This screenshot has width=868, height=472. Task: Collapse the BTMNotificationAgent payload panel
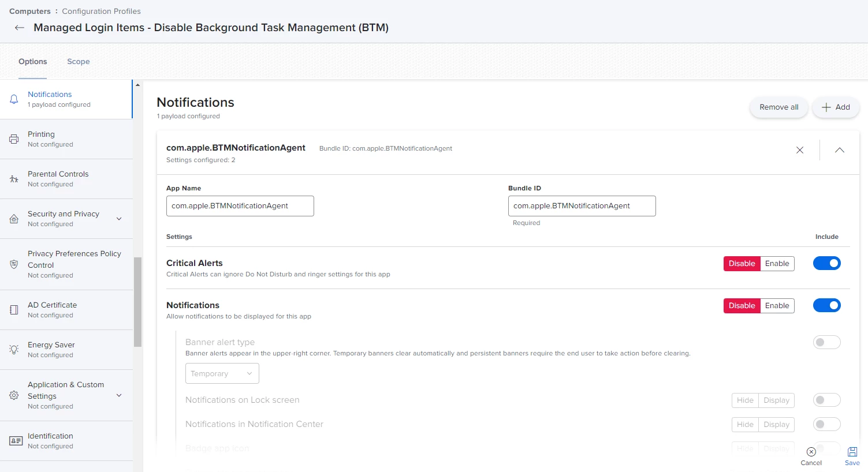(x=840, y=150)
